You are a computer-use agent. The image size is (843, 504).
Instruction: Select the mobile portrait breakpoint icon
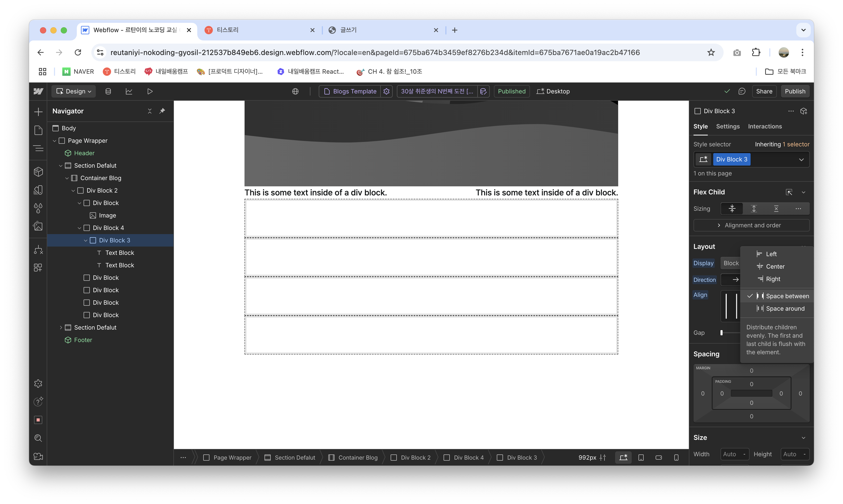click(x=676, y=458)
